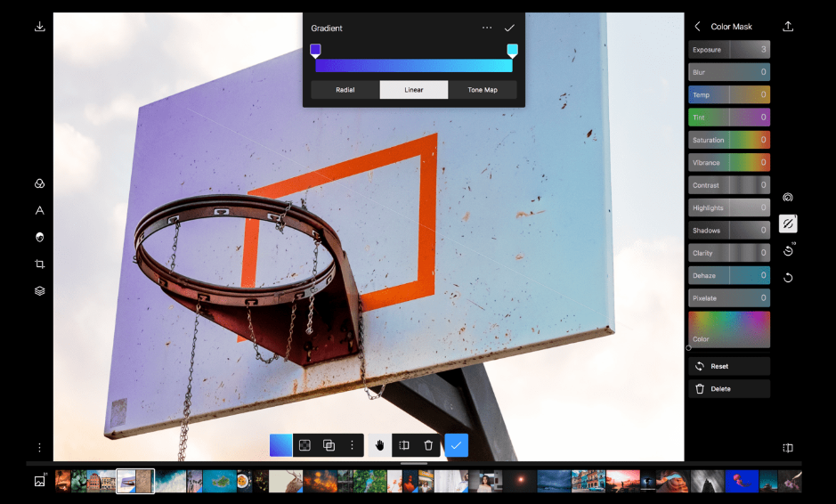This screenshot has width=836, height=504.
Task: Pick a hue in the Color spectrum box
Action: 729,329
